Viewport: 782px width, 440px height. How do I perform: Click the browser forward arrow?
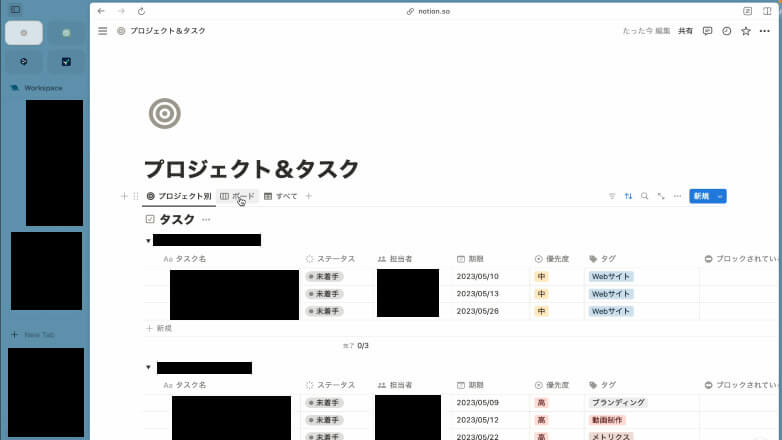[x=121, y=11]
